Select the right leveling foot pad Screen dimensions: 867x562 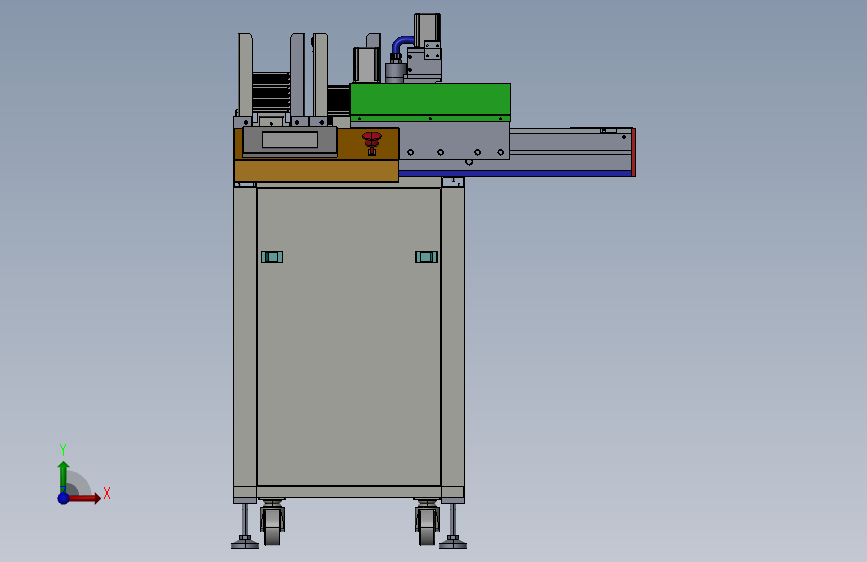[453, 544]
